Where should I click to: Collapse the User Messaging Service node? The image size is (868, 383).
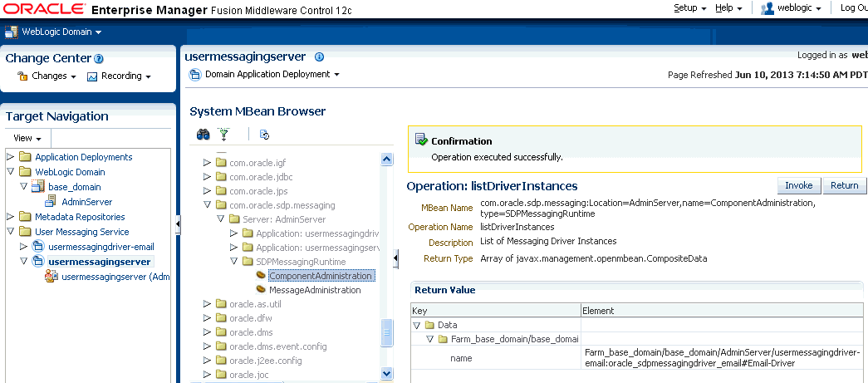pos(10,231)
